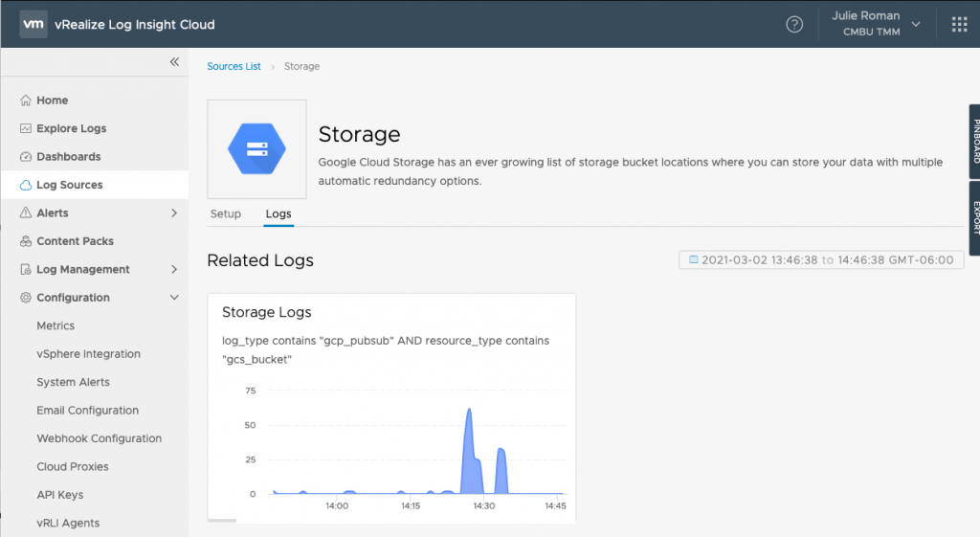Open the help question mark icon
Viewport: 980px width, 537px height.
click(794, 24)
